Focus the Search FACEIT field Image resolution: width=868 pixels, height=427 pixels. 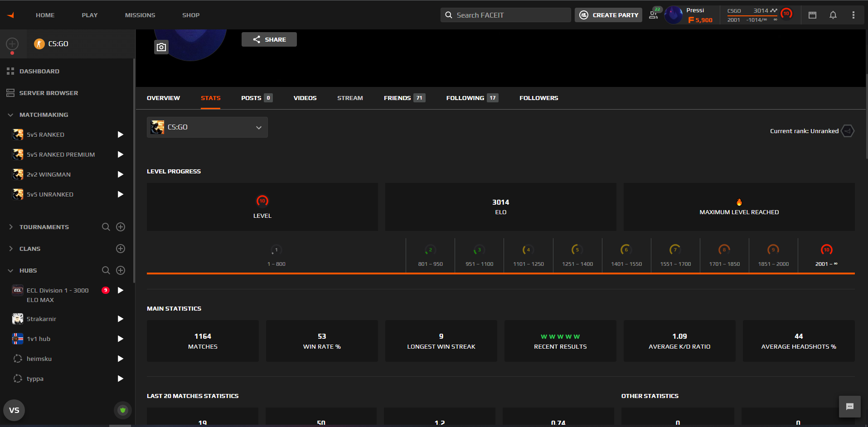pos(505,15)
